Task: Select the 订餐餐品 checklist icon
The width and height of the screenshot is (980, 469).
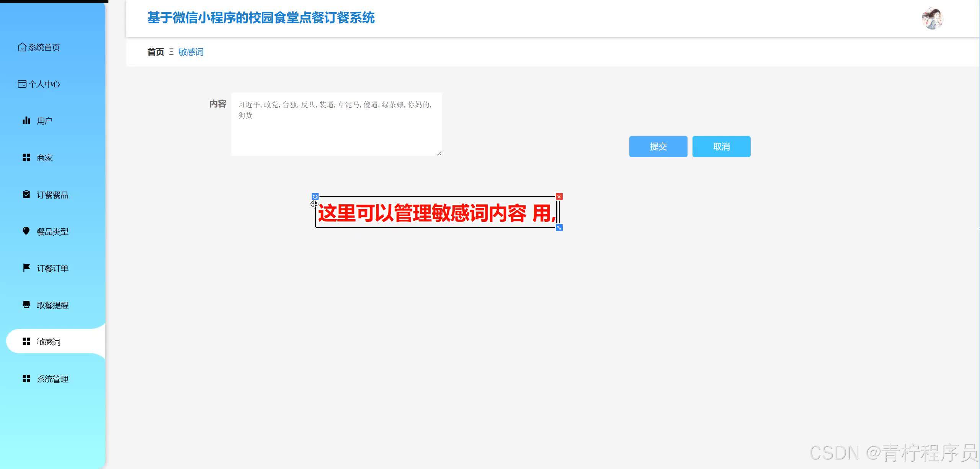Action: tap(26, 194)
